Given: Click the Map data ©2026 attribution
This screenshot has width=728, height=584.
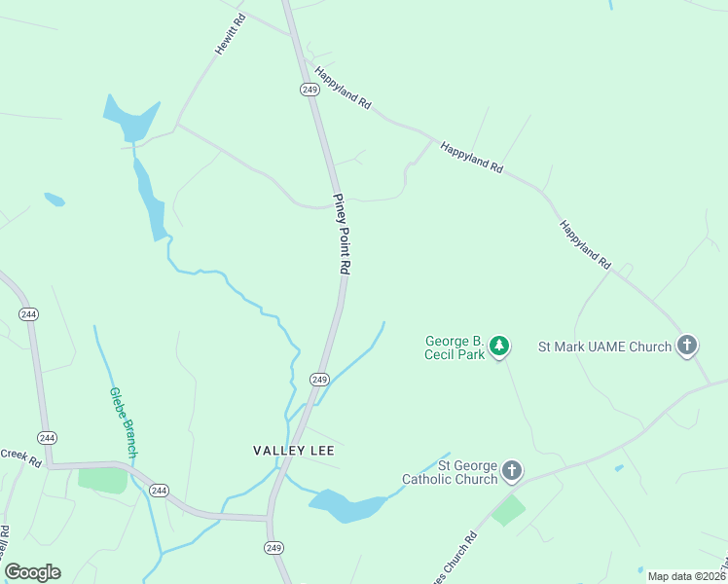Looking at the screenshot, I should (x=686, y=576).
